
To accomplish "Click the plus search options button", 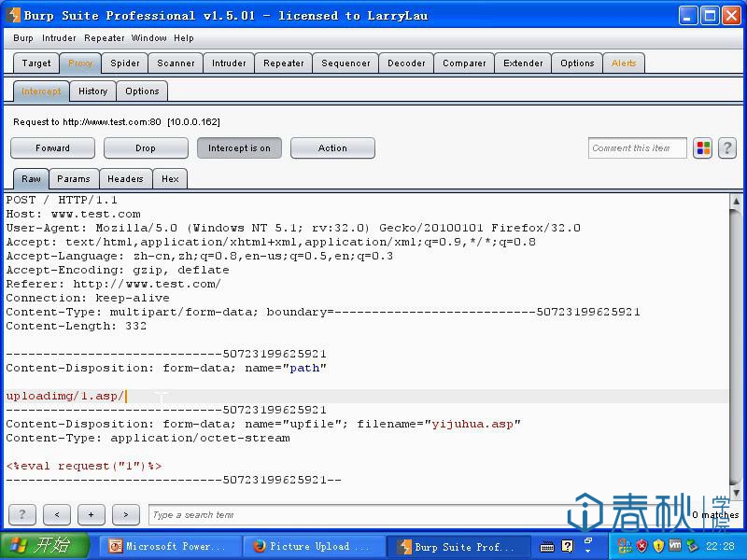I will click(x=91, y=514).
